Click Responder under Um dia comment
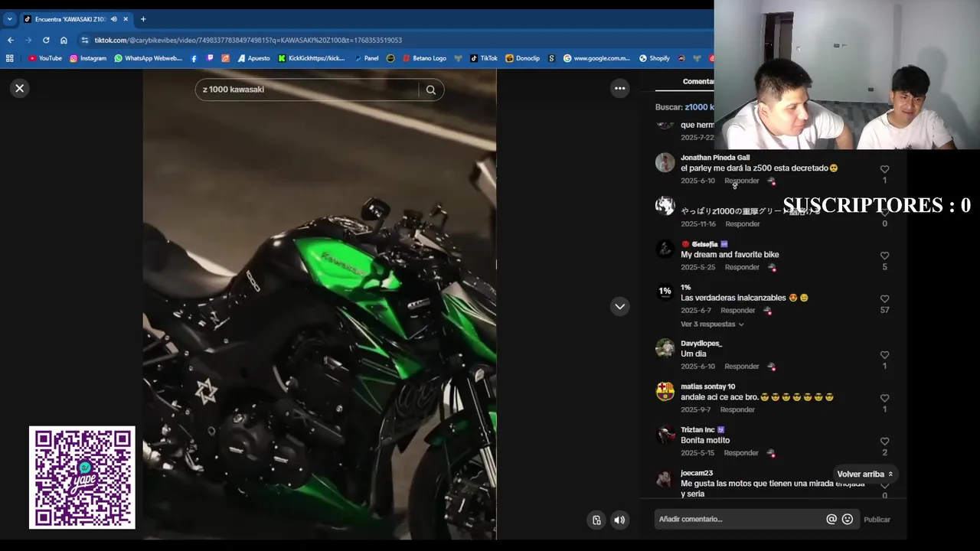This screenshot has width=980, height=551. click(742, 367)
